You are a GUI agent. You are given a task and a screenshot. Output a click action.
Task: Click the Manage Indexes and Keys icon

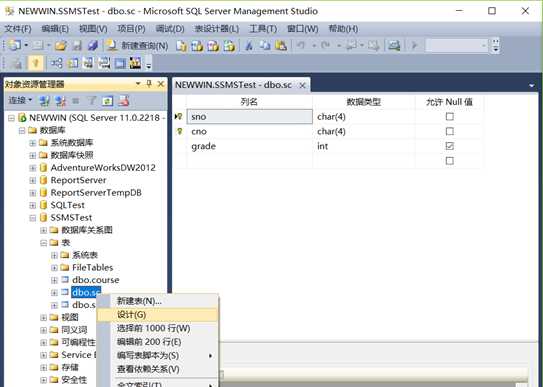(x=73, y=63)
